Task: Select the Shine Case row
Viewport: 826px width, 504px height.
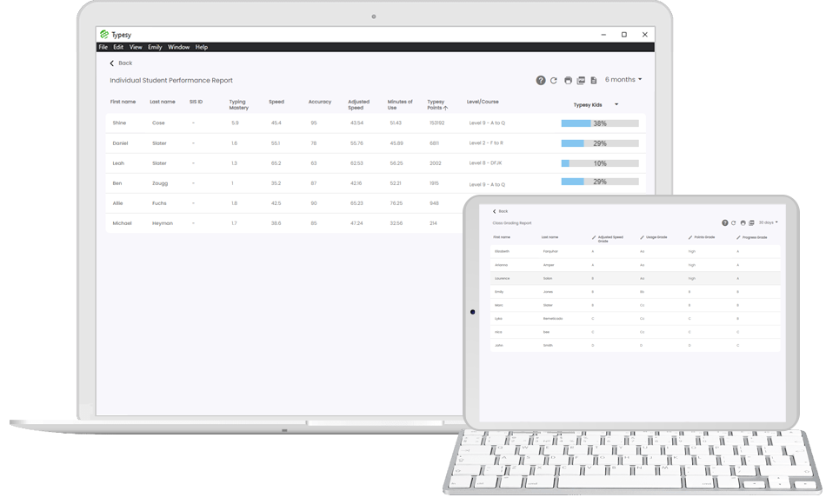Action: 376,123
